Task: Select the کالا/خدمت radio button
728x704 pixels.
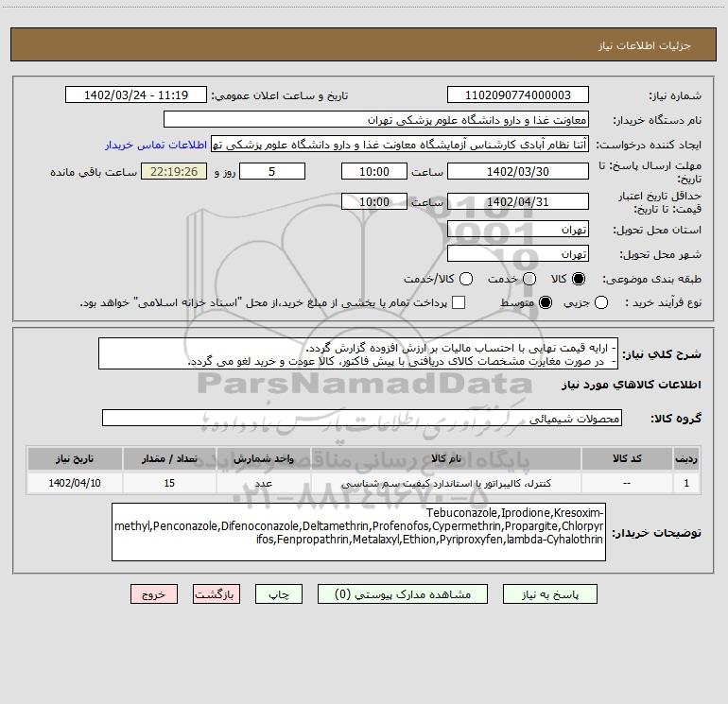Action: pos(466,279)
